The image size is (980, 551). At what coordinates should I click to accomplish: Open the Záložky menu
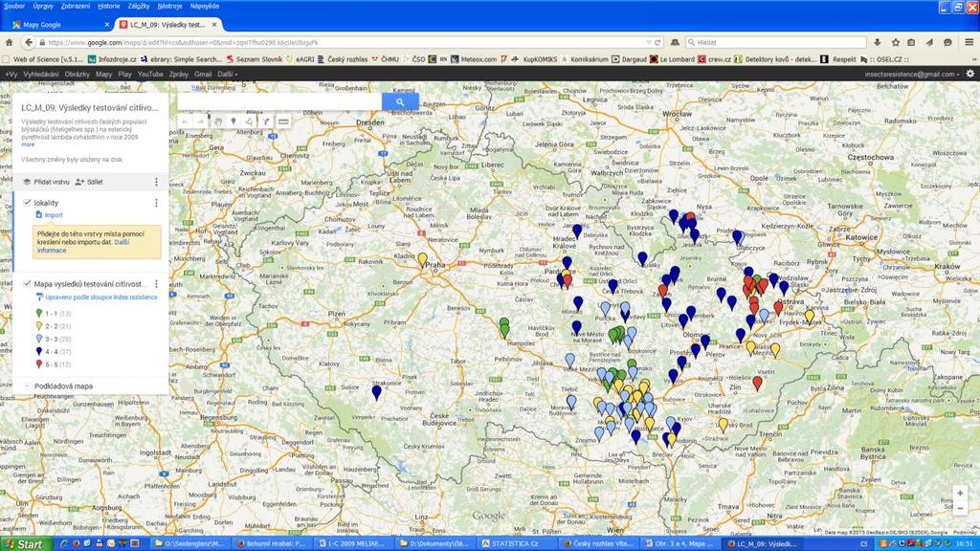139,6
